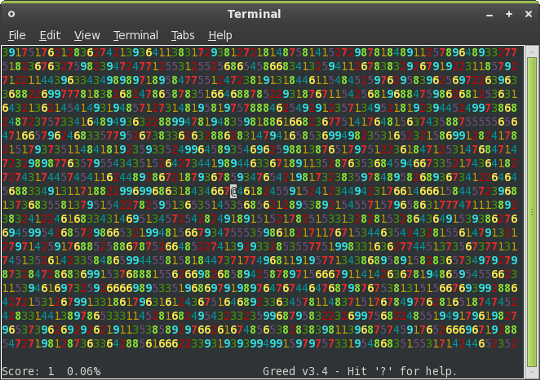
Task: Click the green vertical scrollbar thumb
Action: tap(532, 212)
